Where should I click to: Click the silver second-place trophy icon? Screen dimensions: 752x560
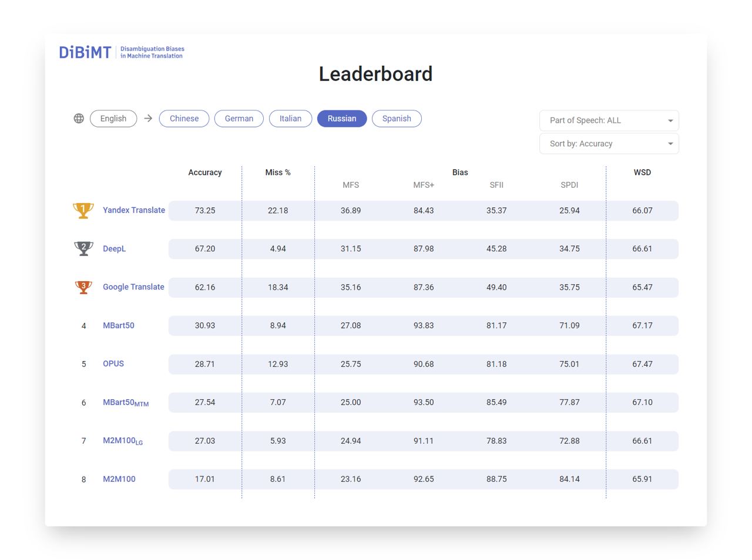(83, 249)
